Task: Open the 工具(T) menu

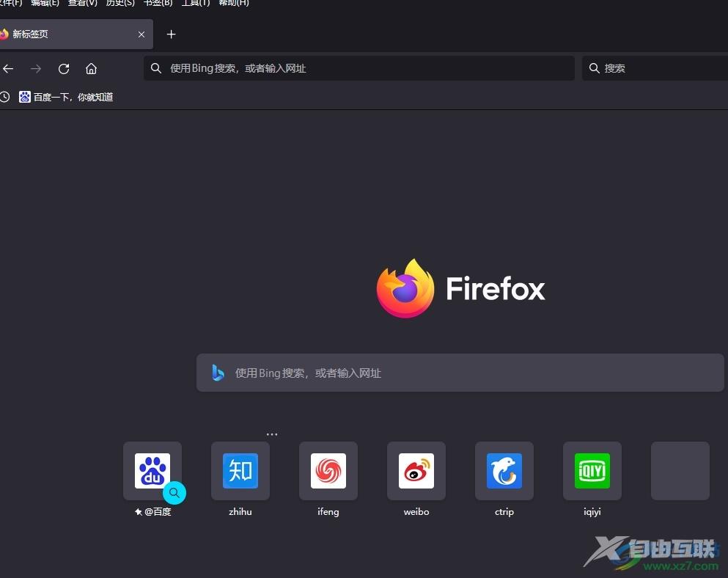Action: click(196, 3)
